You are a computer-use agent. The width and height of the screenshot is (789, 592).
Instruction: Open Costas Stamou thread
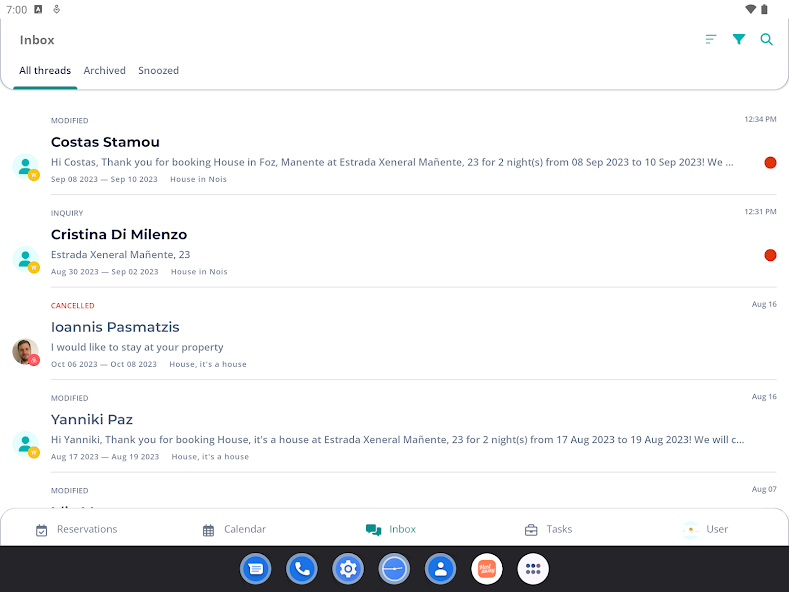[x=394, y=149]
